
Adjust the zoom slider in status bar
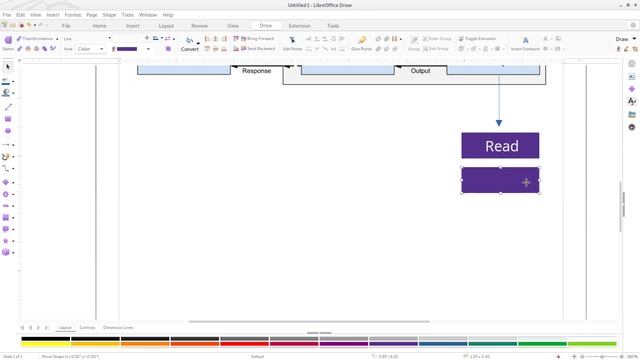click(x=602, y=356)
